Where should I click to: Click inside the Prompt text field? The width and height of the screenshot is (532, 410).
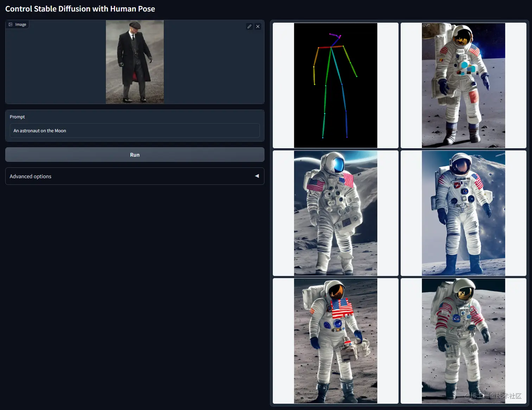pyautogui.click(x=135, y=130)
